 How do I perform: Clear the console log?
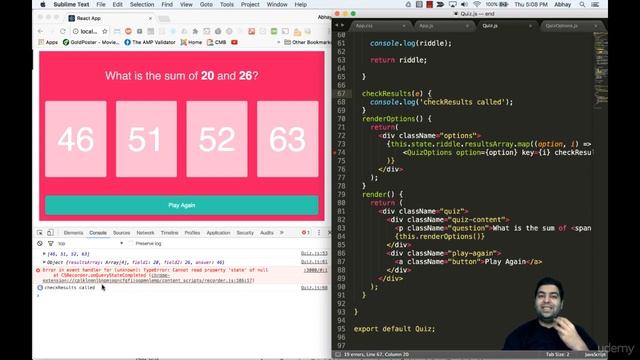pos(40,243)
